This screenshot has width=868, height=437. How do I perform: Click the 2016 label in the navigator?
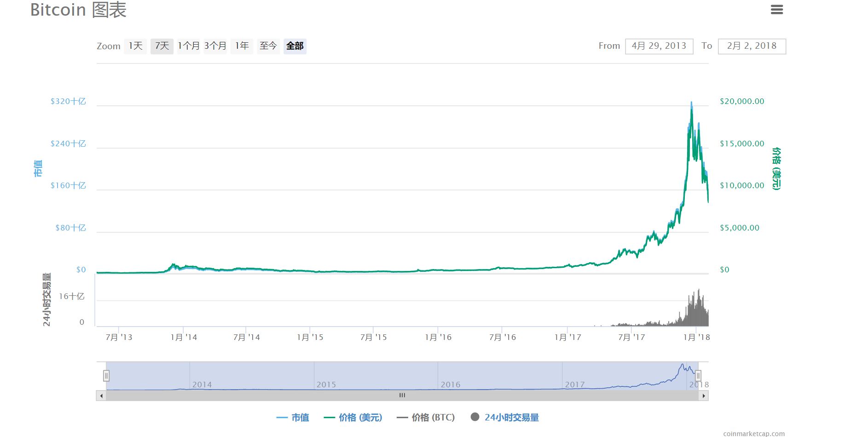coord(450,385)
